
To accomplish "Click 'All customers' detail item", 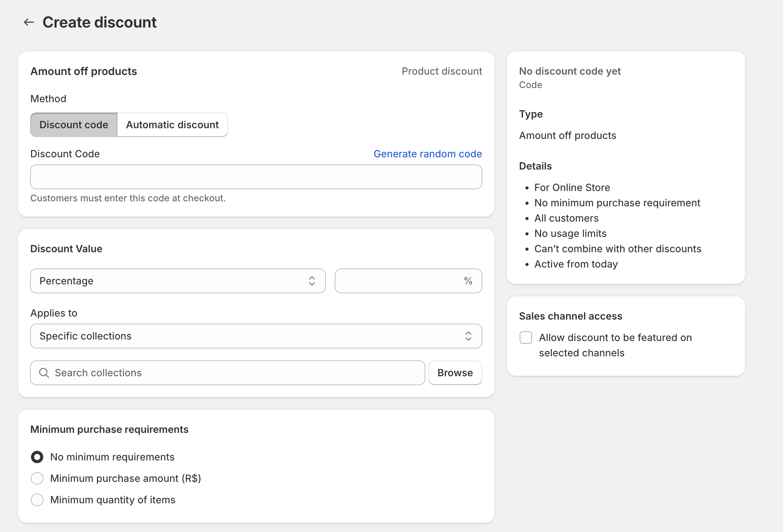I will 566,218.
